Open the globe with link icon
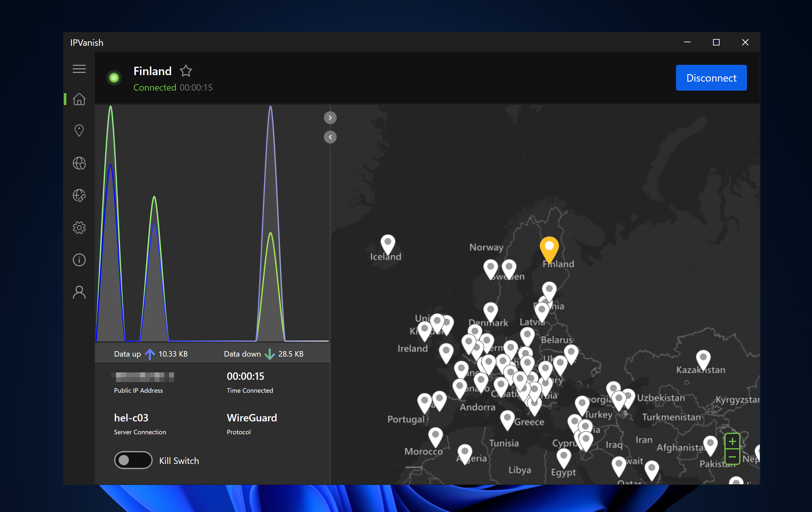Image resolution: width=812 pixels, height=512 pixels. tap(79, 195)
